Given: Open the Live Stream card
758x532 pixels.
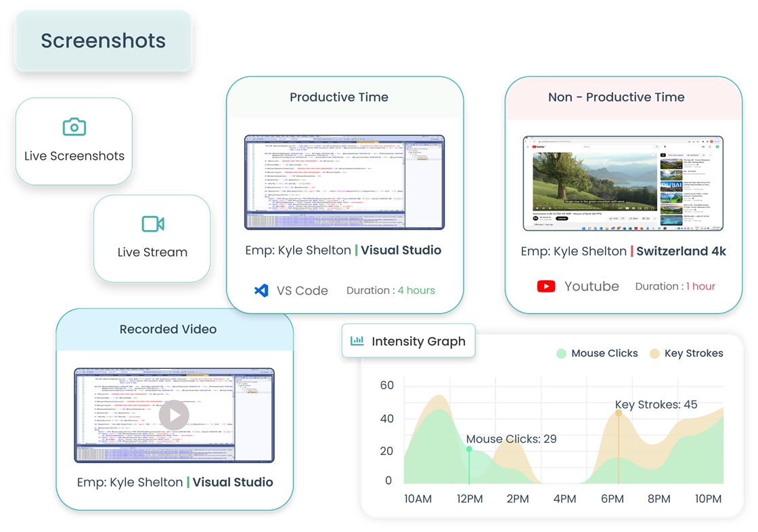Looking at the screenshot, I should pyautogui.click(x=152, y=238).
